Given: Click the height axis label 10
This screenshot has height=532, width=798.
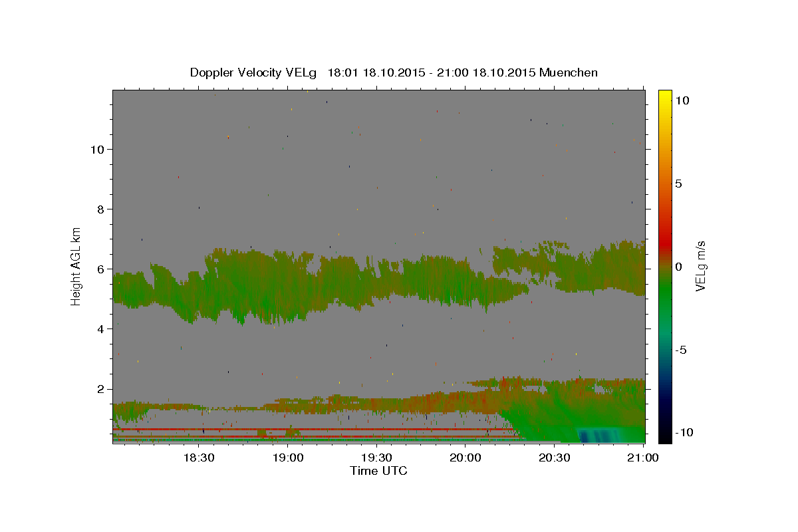Looking at the screenshot, I should [96, 149].
